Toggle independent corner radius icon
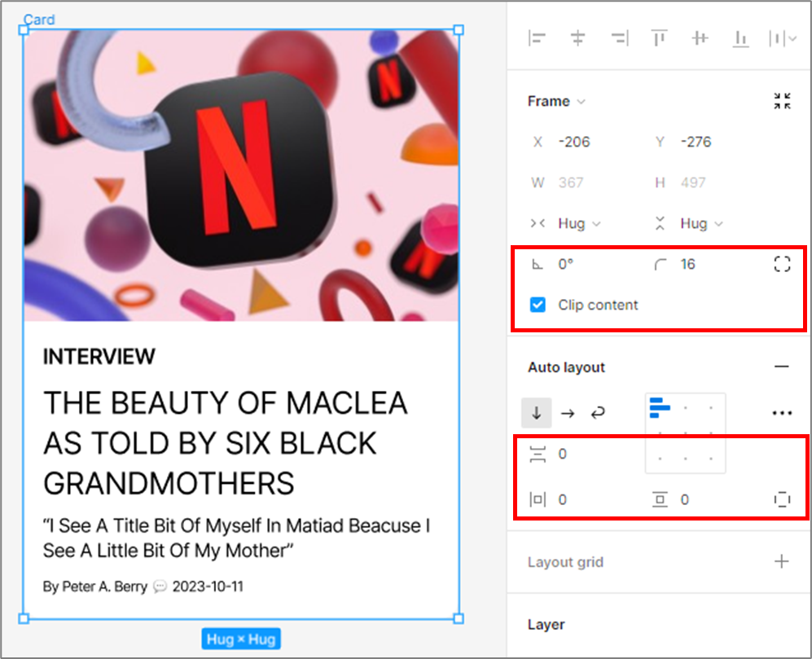 pos(782,264)
